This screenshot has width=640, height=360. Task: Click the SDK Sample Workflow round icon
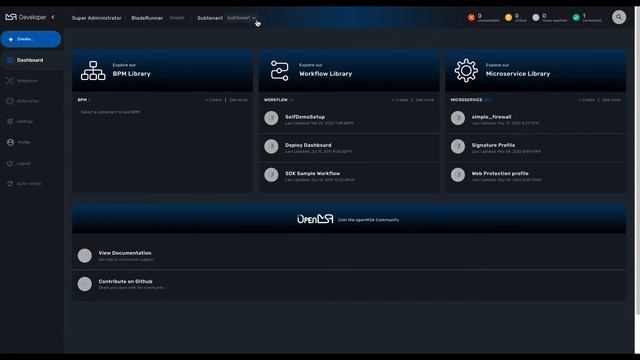point(271,175)
